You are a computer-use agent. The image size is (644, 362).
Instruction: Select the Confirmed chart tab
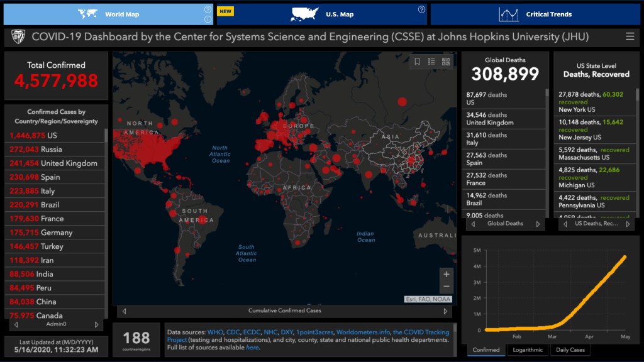[x=486, y=350]
